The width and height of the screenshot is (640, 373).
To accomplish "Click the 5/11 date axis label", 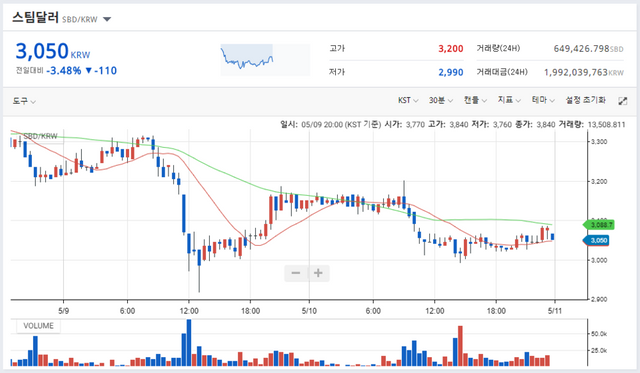I will pos(554,311).
